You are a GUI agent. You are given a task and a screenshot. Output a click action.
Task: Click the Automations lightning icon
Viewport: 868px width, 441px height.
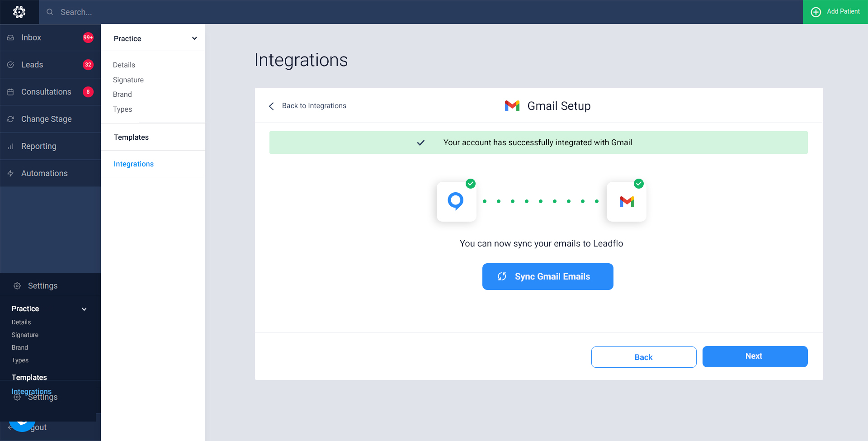point(10,173)
